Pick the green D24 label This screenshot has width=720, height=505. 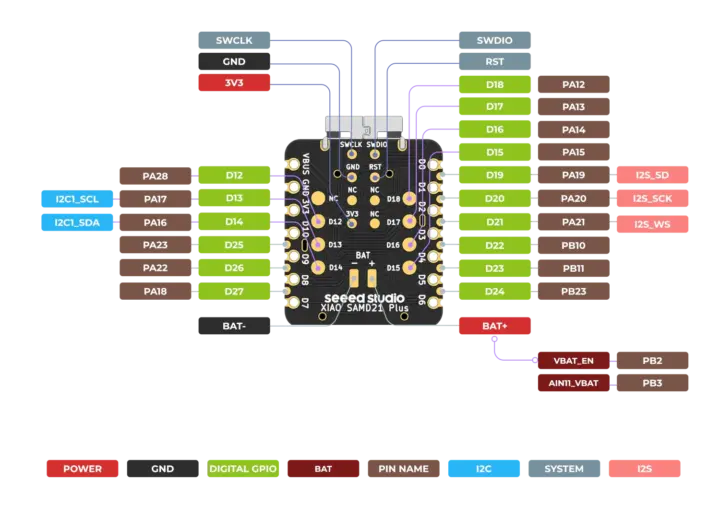click(495, 291)
